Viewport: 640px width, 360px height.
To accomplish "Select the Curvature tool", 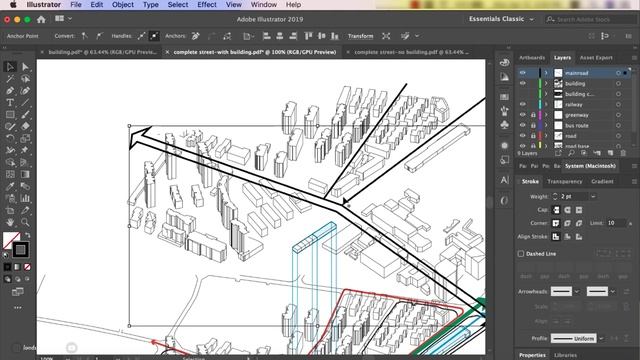I will [25, 91].
